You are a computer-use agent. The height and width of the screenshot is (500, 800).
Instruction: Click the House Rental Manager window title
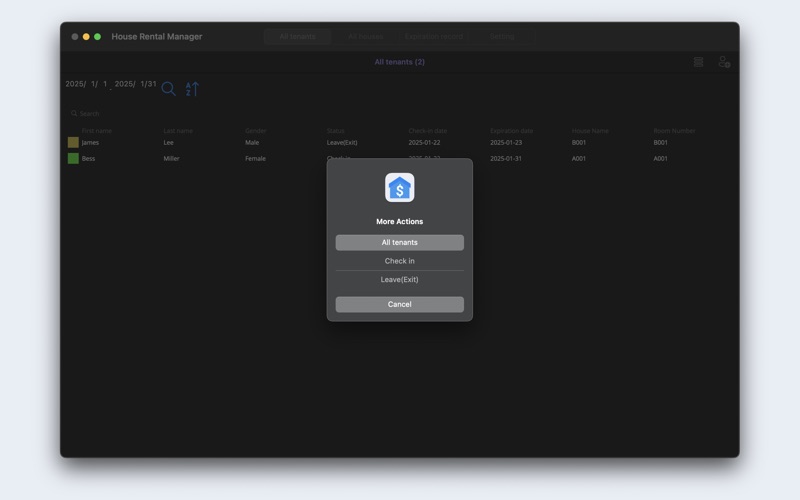(x=157, y=36)
